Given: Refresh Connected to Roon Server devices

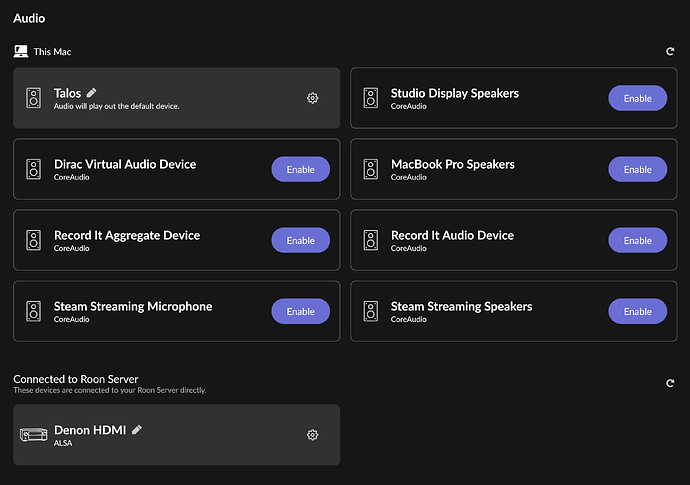Looking at the screenshot, I should [670, 383].
